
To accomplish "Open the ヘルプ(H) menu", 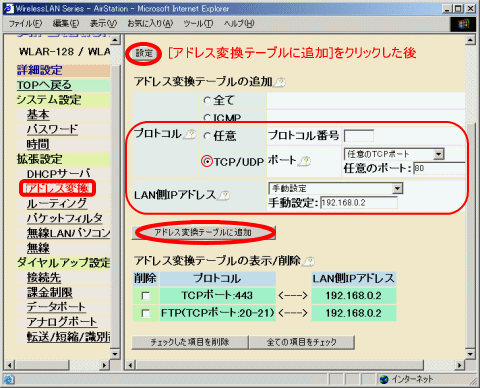I will (x=239, y=24).
